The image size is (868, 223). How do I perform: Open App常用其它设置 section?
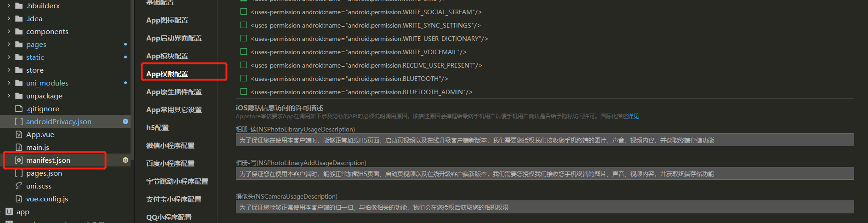point(174,110)
